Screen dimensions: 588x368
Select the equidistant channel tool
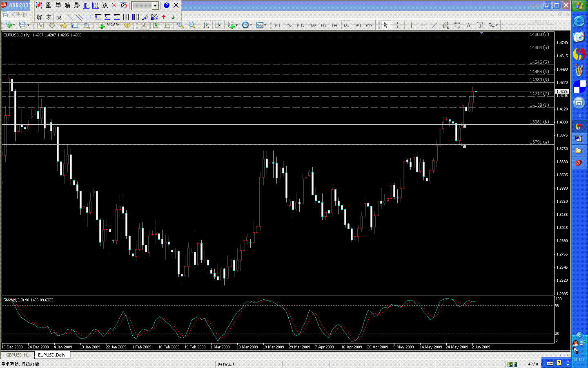[445, 25]
